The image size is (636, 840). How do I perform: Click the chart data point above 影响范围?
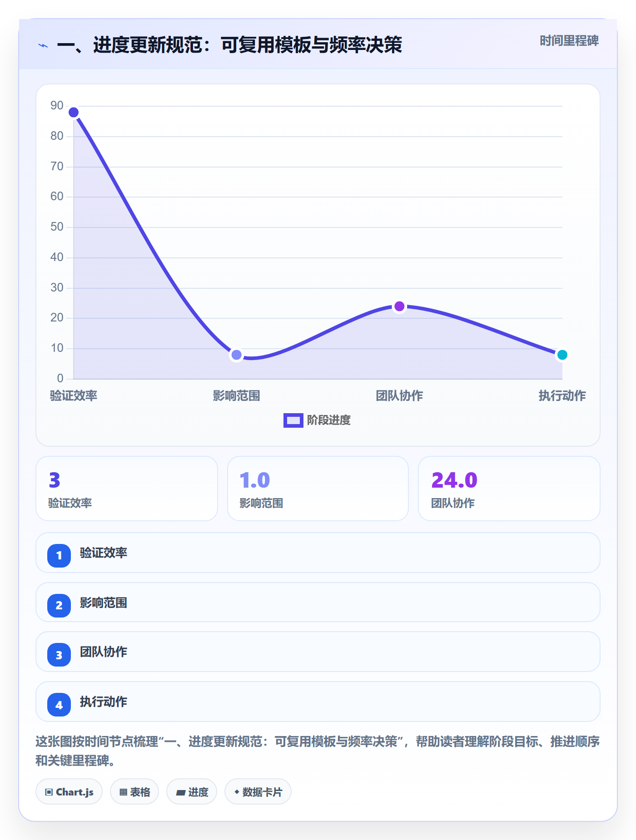click(x=236, y=355)
